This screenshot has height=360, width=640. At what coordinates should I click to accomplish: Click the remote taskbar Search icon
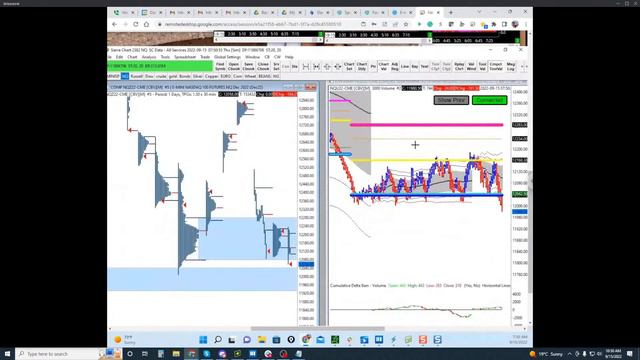coord(218,340)
